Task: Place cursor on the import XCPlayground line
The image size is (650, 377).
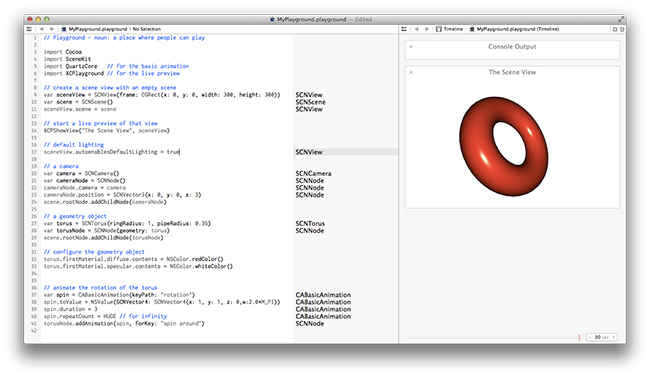Action: point(112,73)
